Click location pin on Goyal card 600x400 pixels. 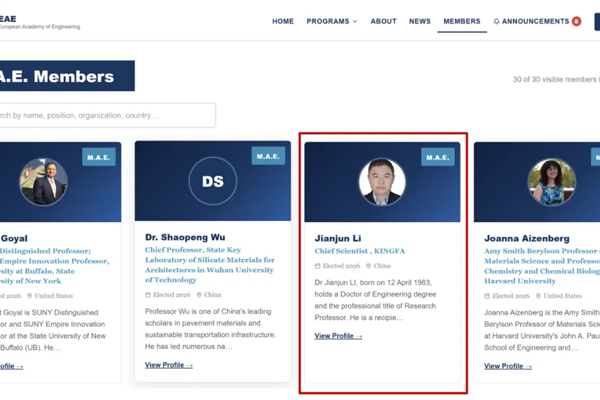29,296
